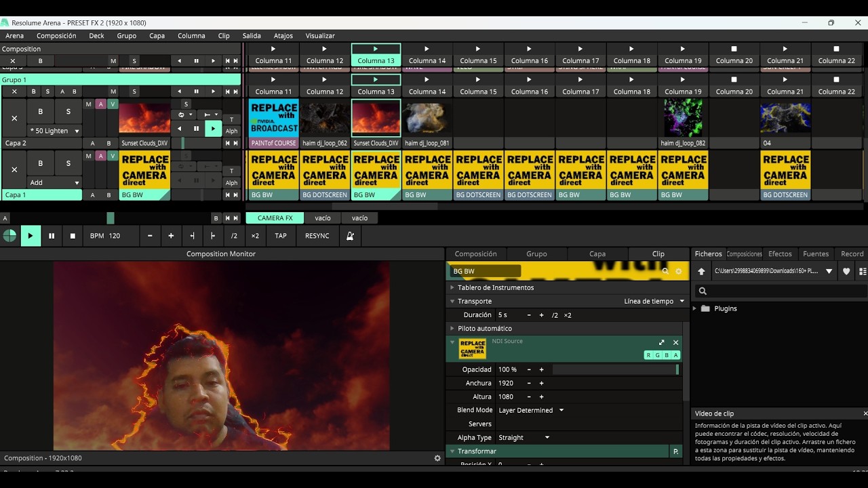Close Vídeo de clip help panel
The image size is (868, 488).
(865, 413)
